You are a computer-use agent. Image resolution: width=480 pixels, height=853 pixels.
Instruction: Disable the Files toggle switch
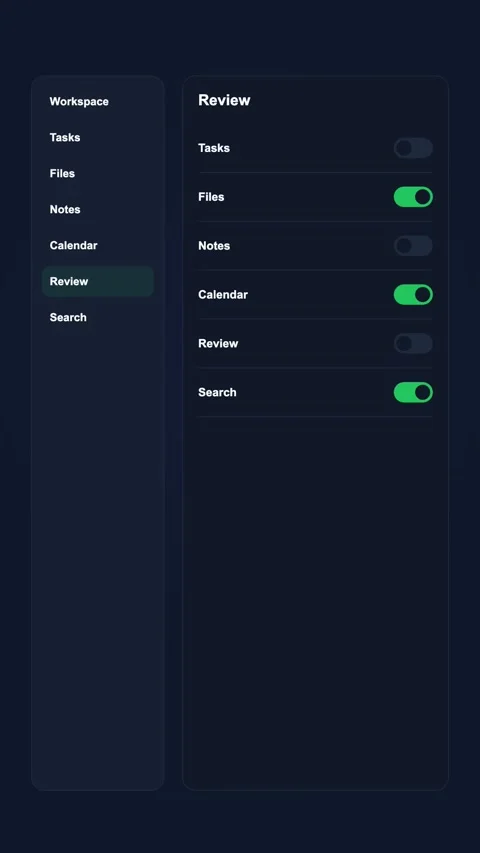coord(413,197)
